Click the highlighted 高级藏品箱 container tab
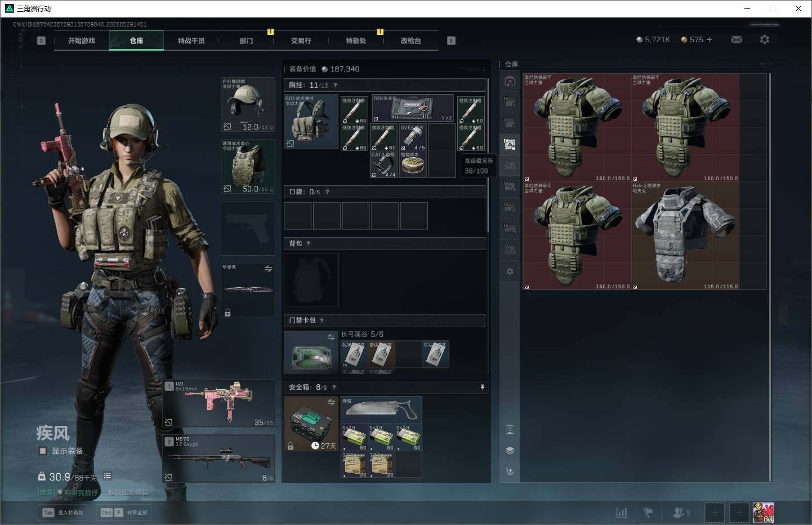812x525 pixels. pos(510,144)
